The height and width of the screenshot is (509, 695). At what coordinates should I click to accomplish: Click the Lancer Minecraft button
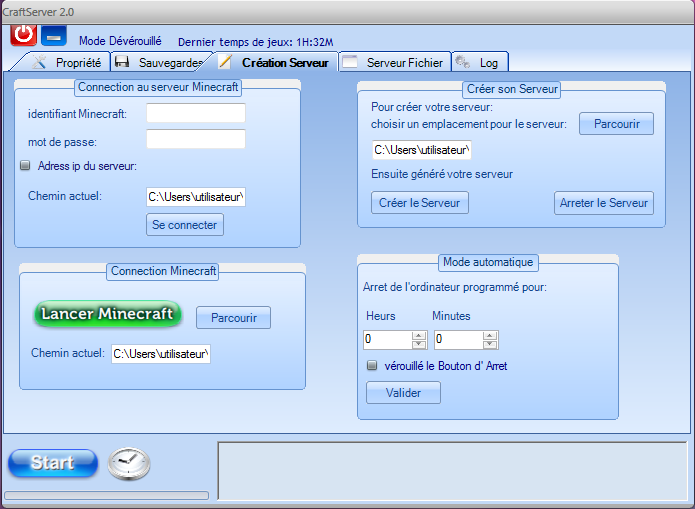107,314
